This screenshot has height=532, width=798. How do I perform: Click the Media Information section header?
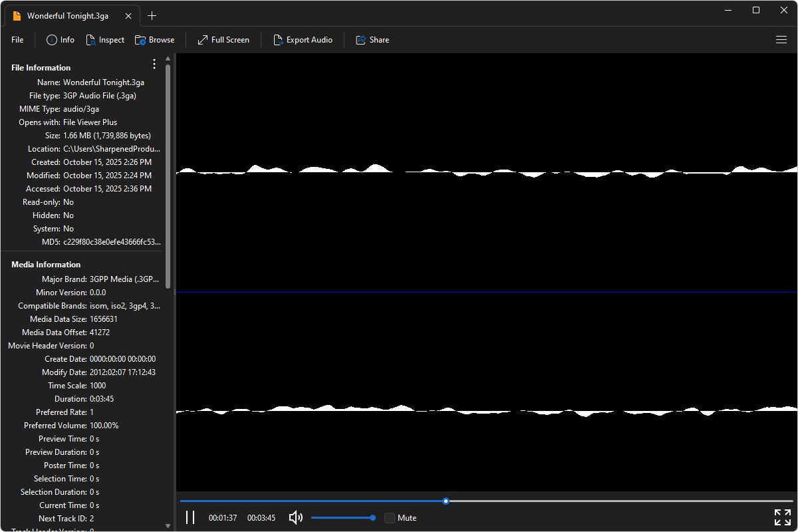pos(46,265)
